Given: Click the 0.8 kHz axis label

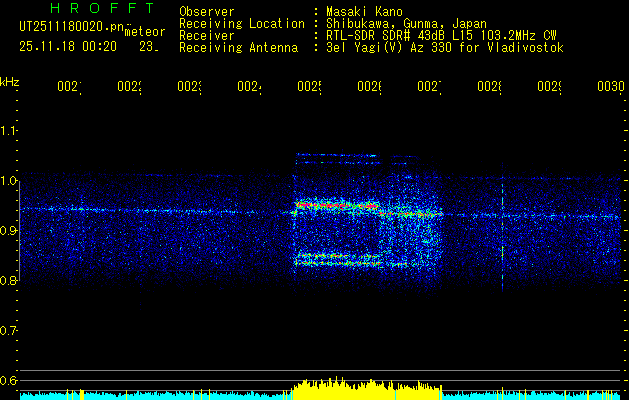Looking at the screenshot, I should [8, 281].
